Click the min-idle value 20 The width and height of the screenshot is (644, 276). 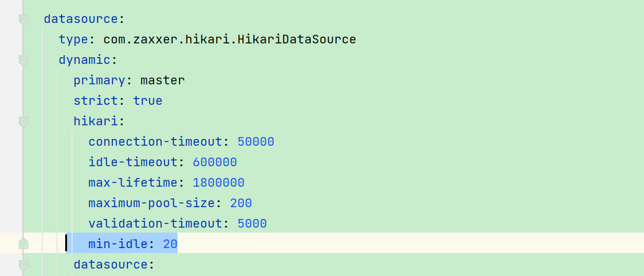click(170, 244)
